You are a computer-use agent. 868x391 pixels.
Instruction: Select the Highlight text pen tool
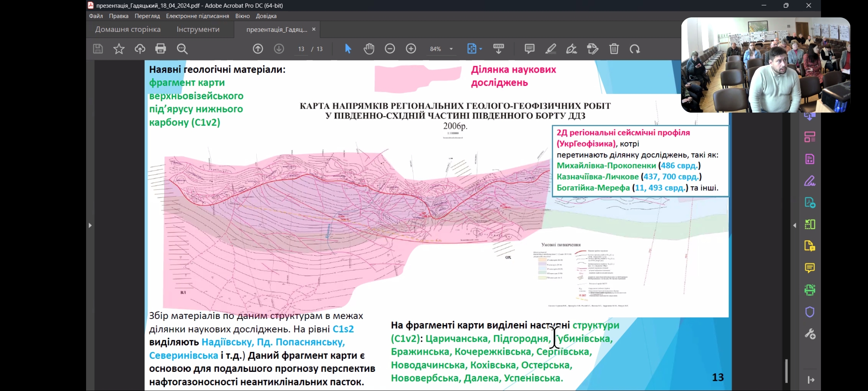click(550, 49)
